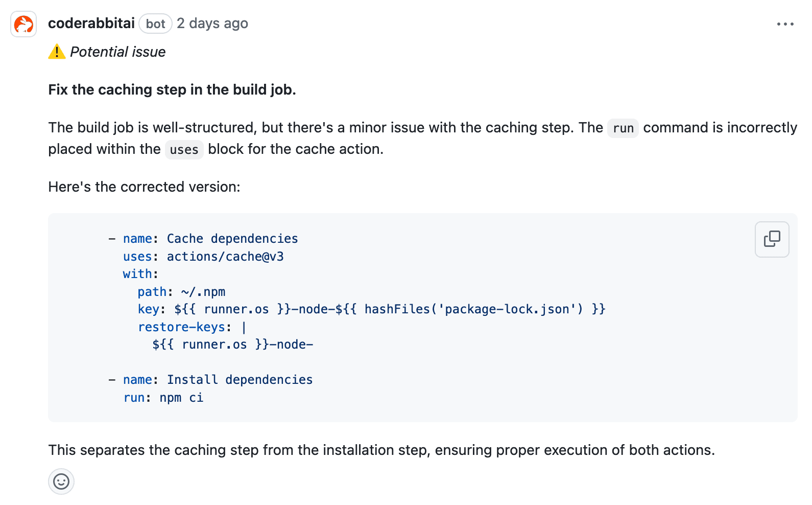
Task: Click the "bot" badge label
Action: pyautogui.click(x=155, y=24)
